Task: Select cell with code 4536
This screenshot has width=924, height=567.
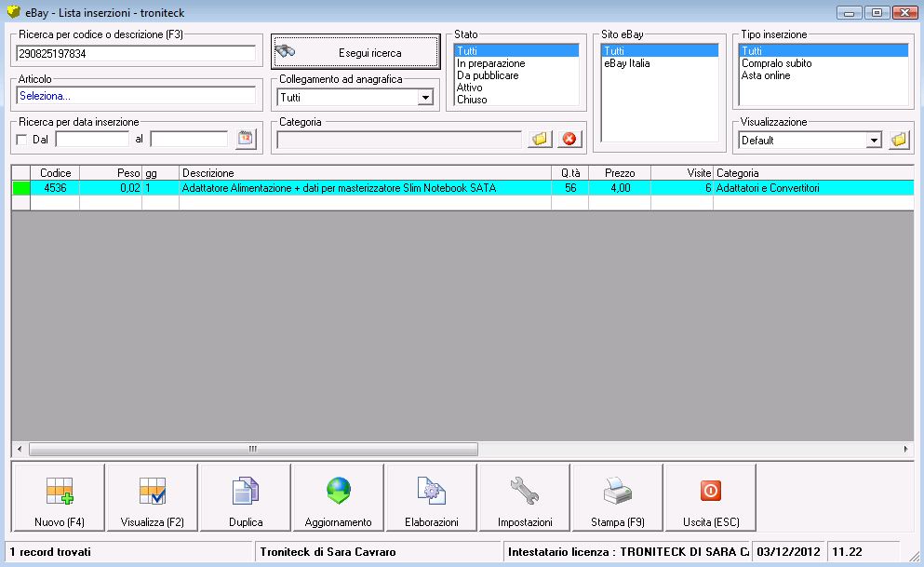Action: [x=55, y=188]
